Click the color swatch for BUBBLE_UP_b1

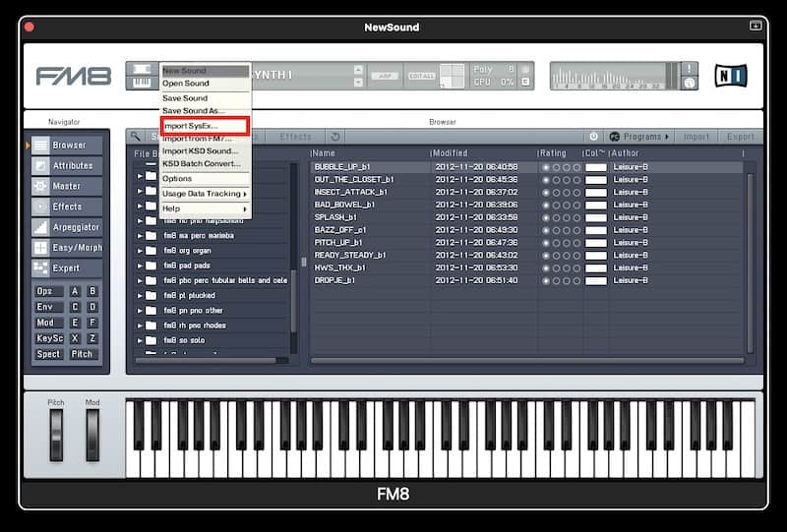(x=596, y=167)
